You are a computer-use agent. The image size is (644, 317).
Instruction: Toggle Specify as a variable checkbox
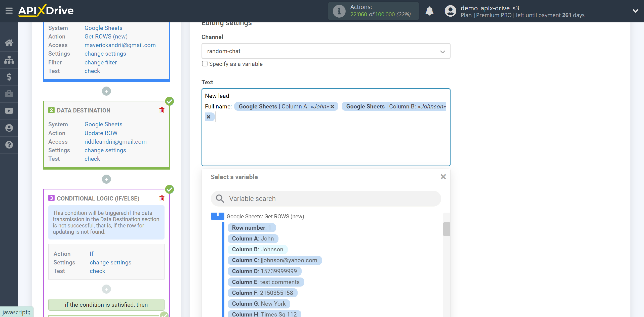[x=205, y=64]
